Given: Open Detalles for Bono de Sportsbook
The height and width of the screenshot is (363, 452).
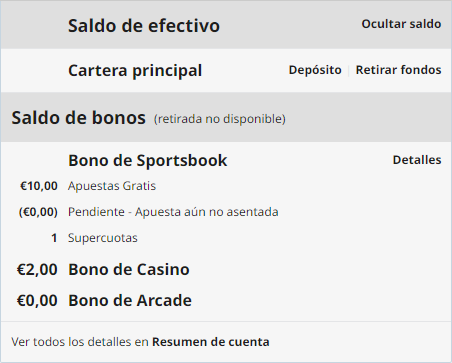Looking at the screenshot, I should coord(417,160).
